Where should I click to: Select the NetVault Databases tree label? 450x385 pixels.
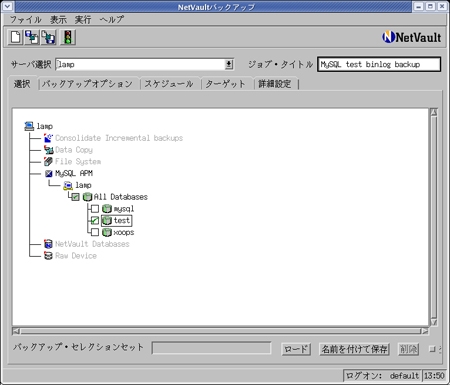[x=92, y=244]
